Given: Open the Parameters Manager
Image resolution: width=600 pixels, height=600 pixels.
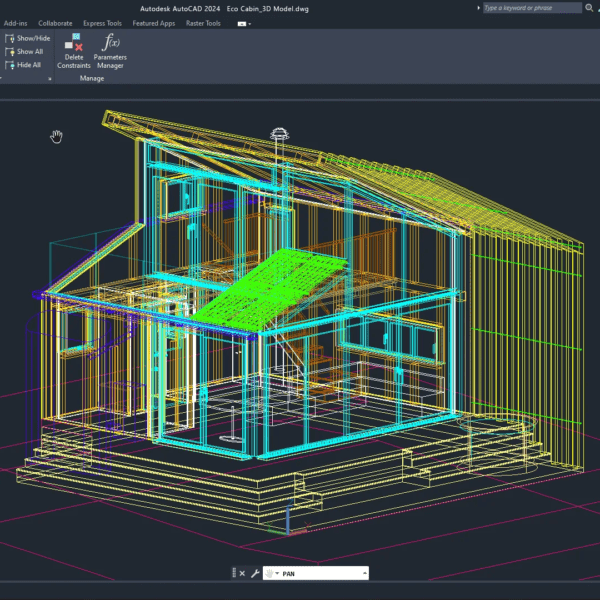Looking at the screenshot, I should click(111, 44).
